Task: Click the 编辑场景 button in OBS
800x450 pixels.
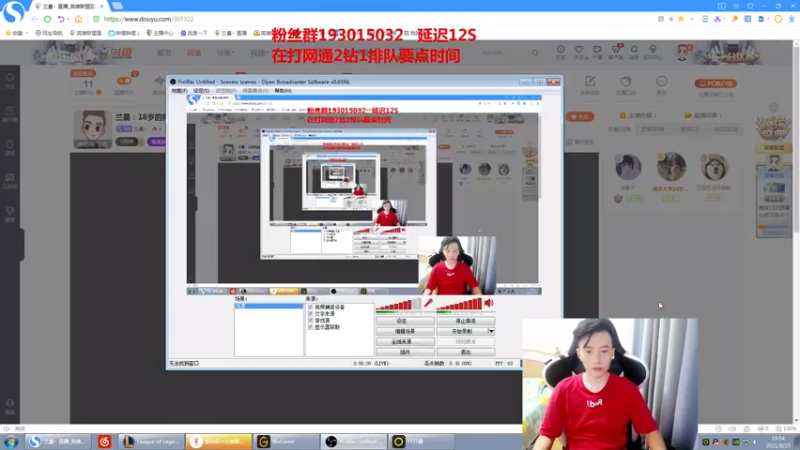Action: (405, 331)
